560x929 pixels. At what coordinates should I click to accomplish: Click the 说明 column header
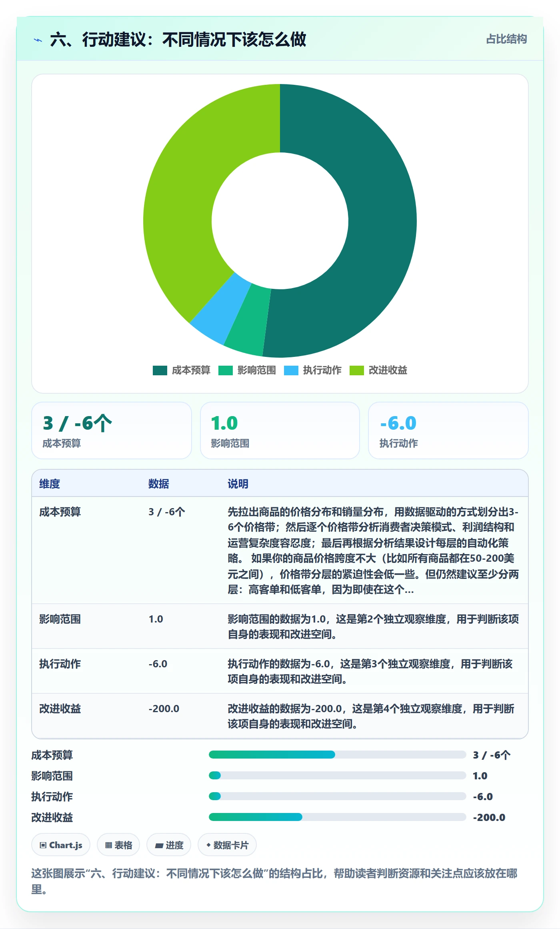(x=238, y=484)
